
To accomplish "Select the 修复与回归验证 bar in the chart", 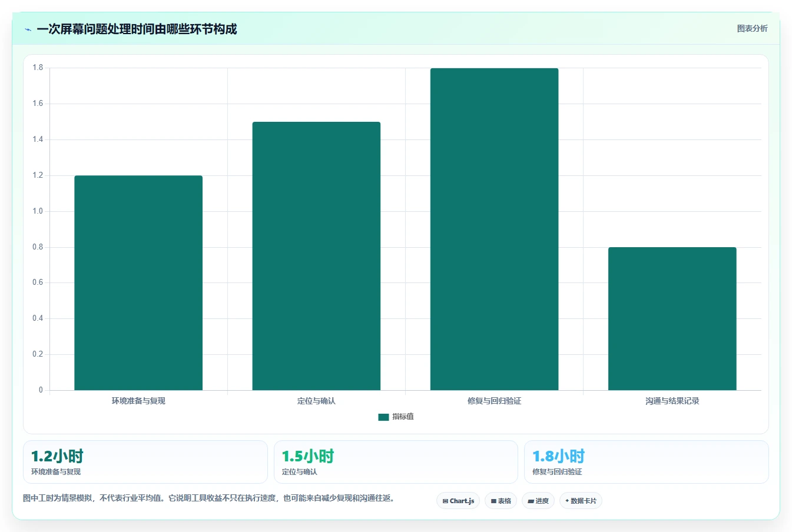I will click(494, 229).
